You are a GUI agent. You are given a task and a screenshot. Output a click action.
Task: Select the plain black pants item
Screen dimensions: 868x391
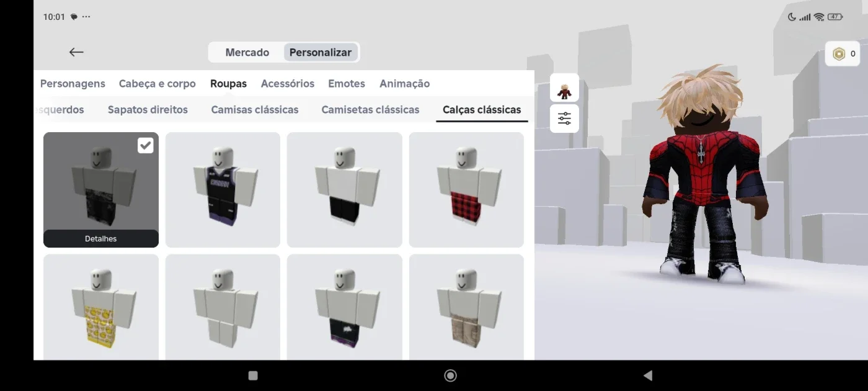(344, 189)
